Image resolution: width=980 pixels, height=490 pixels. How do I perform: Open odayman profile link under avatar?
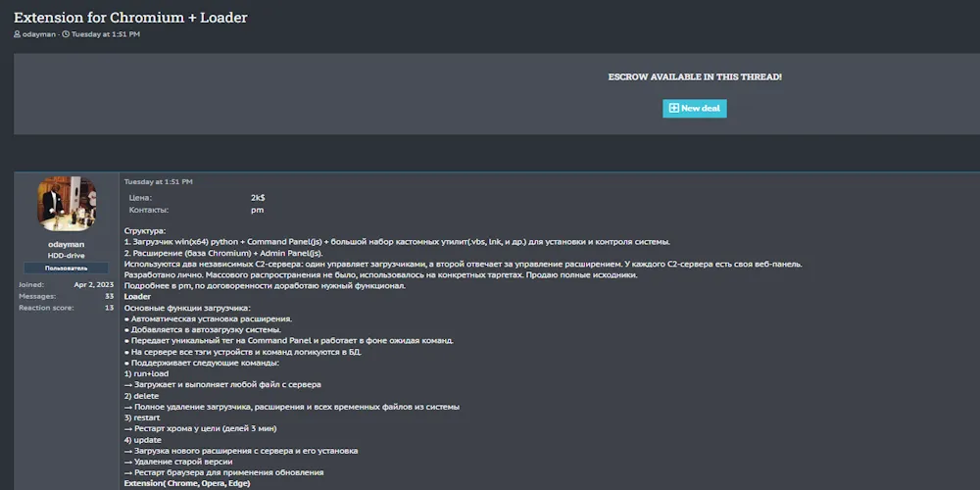pyautogui.click(x=67, y=244)
